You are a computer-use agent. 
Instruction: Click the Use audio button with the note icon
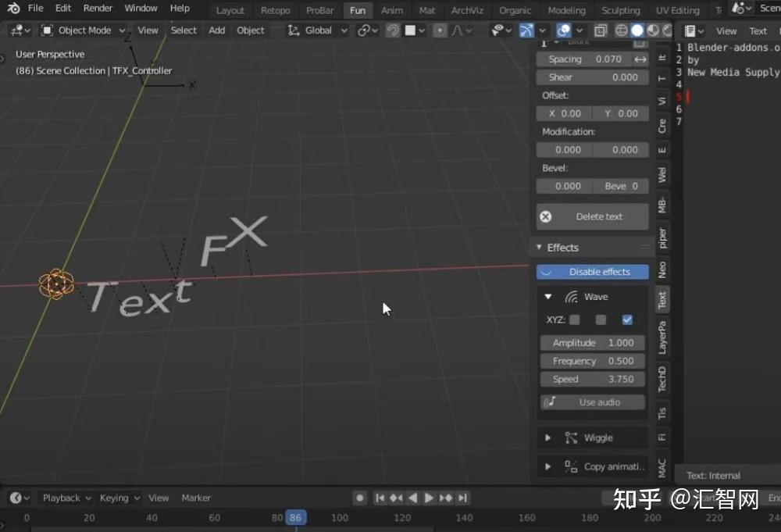pos(592,402)
